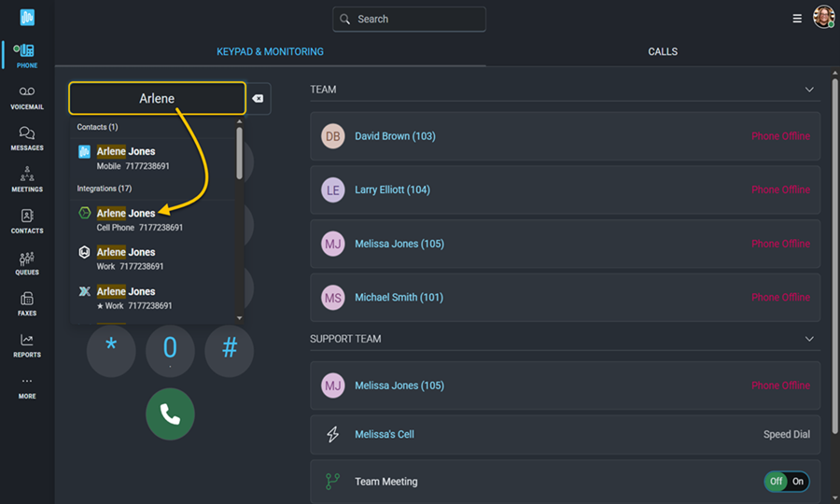The height and width of the screenshot is (504, 840).
Task: Click the search results dropdown scrollbar
Action: 240,154
